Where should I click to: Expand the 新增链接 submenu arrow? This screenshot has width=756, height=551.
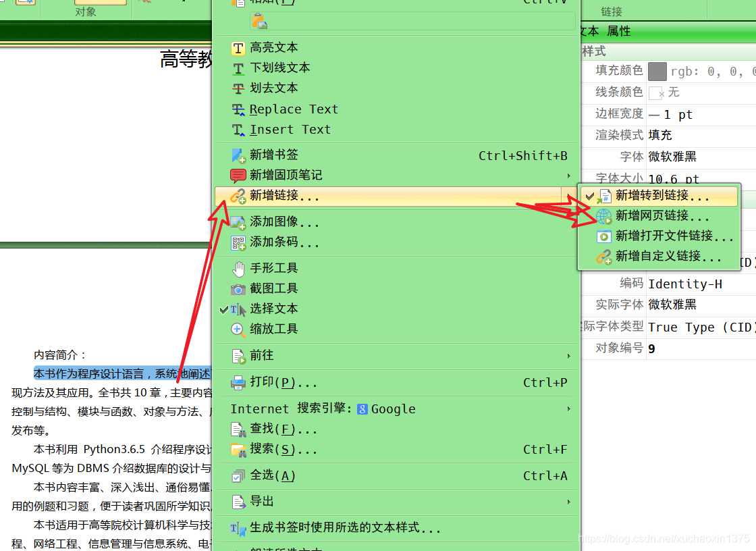point(569,196)
